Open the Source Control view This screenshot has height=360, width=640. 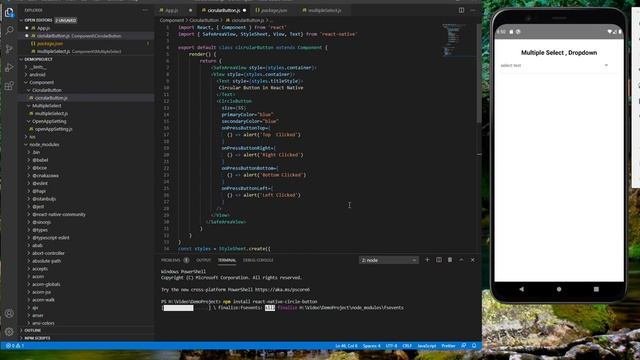pyautogui.click(x=9, y=49)
